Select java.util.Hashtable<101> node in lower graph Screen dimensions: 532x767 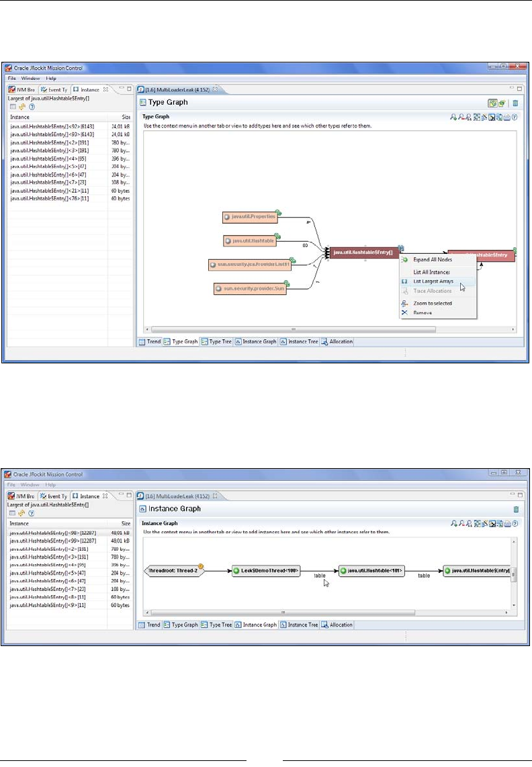click(372, 571)
